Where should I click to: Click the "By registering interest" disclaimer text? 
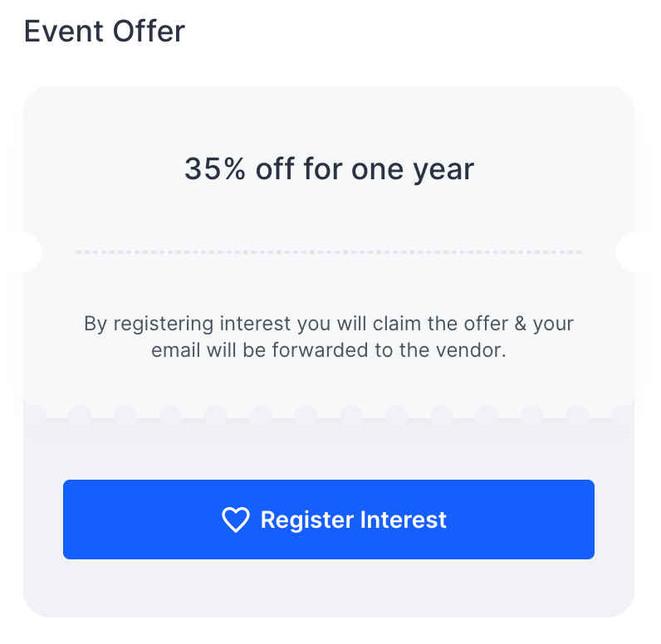coord(329,336)
